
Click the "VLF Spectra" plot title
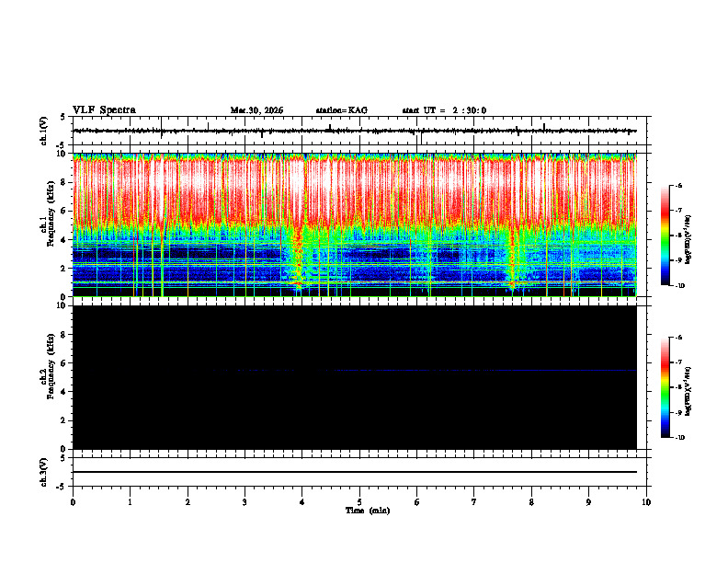click(x=104, y=110)
